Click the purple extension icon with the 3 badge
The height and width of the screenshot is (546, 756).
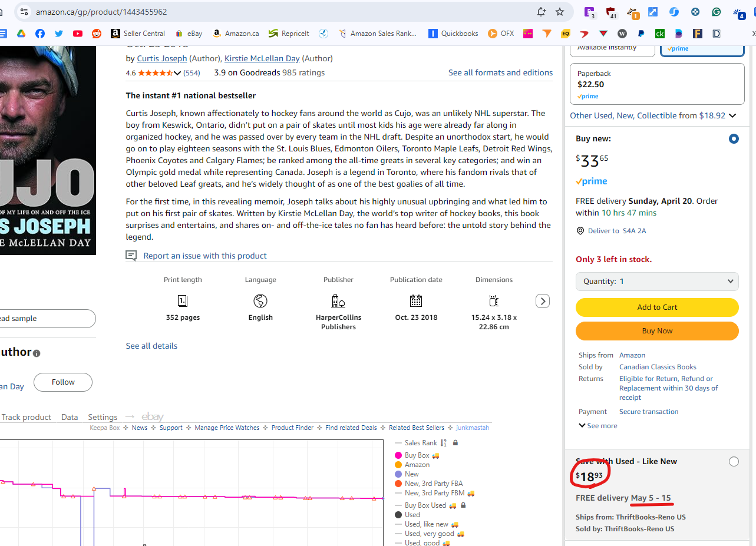coord(590,12)
